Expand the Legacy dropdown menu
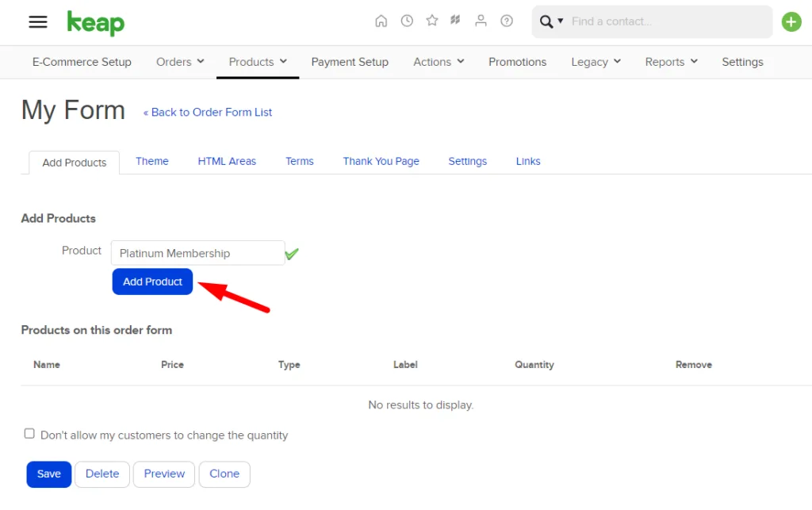The width and height of the screenshot is (812, 510). coord(596,62)
